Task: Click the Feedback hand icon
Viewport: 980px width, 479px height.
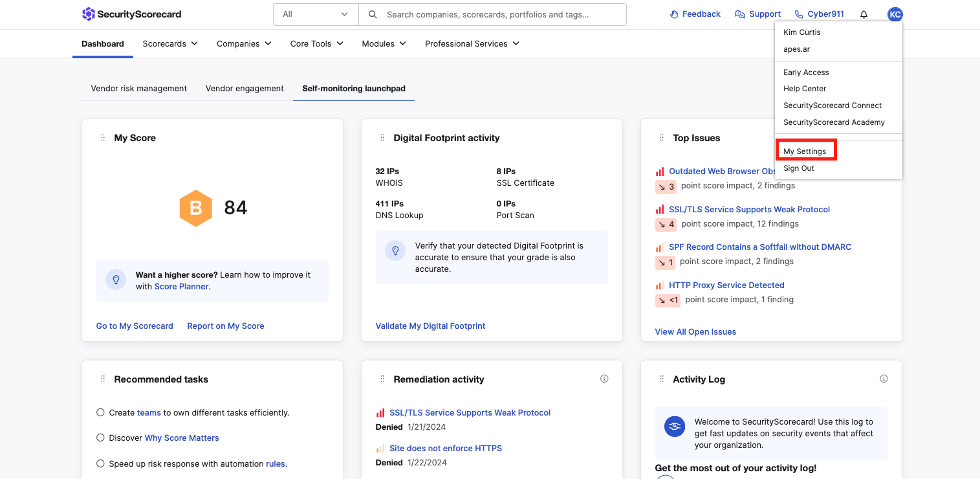Action: (674, 14)
